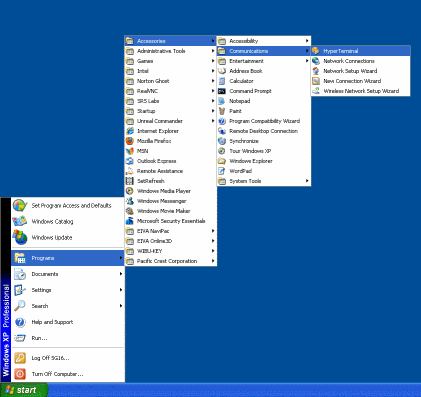Click the Windows Media Player icon
The width and height of the screenshot is (421, 397).
(x=130, y=191)
